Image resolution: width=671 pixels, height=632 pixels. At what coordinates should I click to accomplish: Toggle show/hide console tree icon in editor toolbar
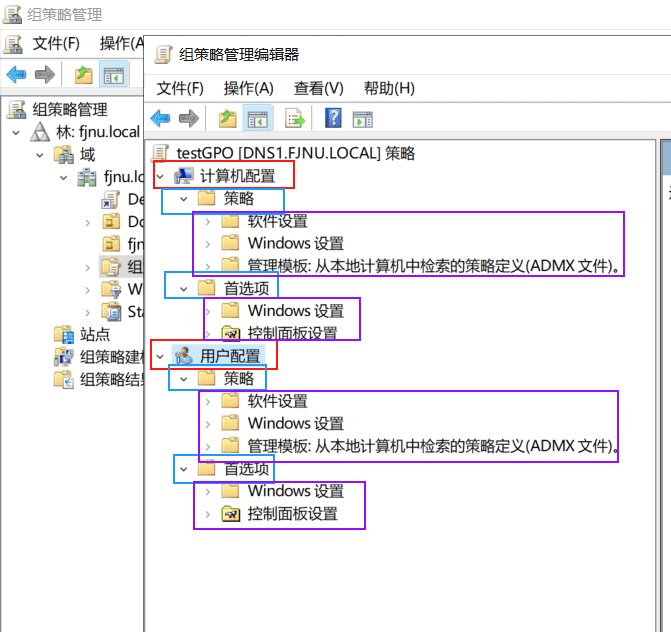(x=258, y=119)
